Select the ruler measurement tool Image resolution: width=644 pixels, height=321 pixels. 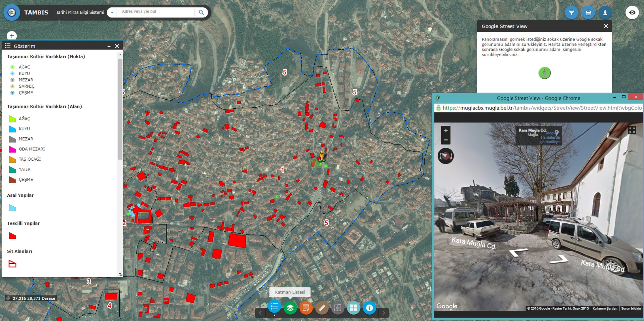pyautogui.click(x=322, y=308)
